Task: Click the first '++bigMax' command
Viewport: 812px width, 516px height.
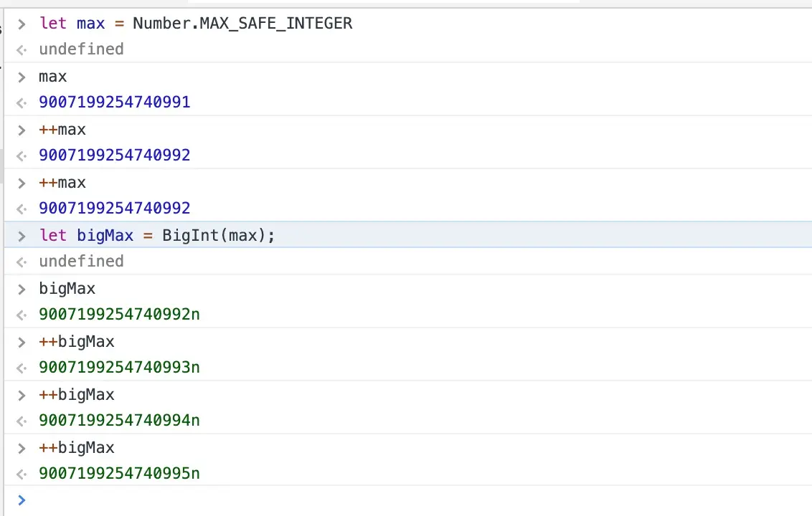Action: click(77, 342)
